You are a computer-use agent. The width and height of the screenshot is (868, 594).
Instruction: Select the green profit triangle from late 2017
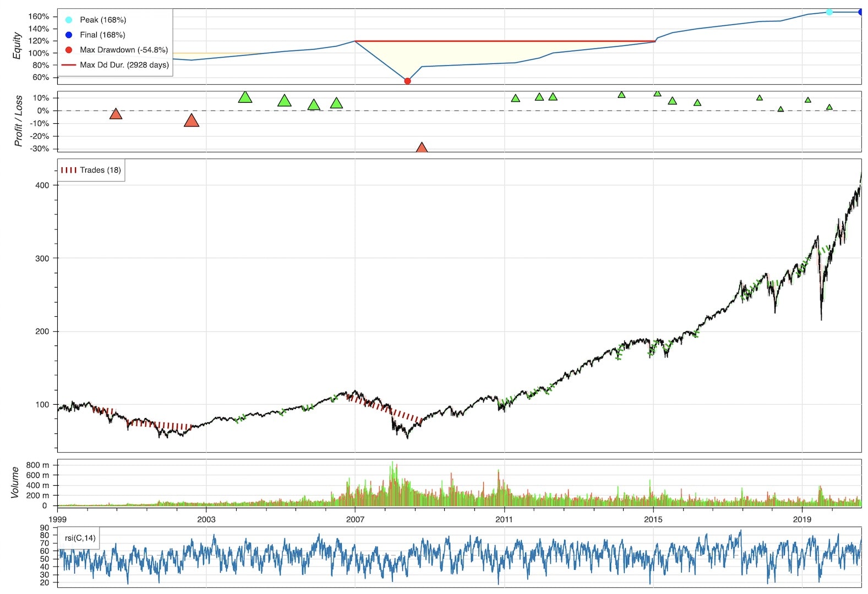pos(760,98)
